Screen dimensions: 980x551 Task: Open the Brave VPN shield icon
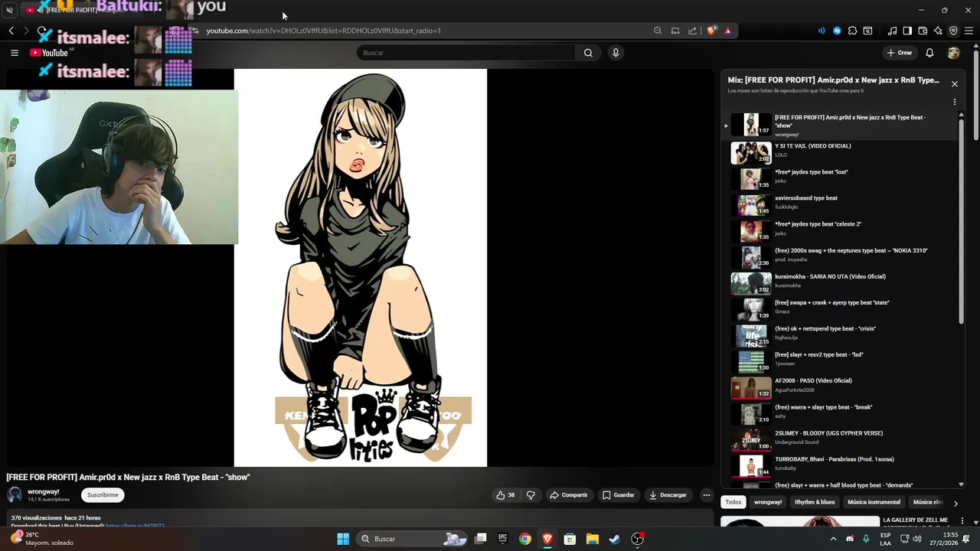[x=953, y=31]
